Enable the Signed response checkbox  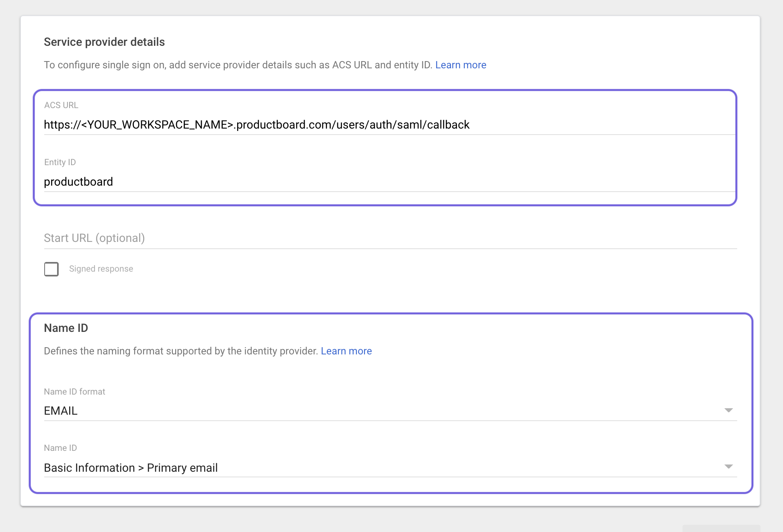[51, 269]
